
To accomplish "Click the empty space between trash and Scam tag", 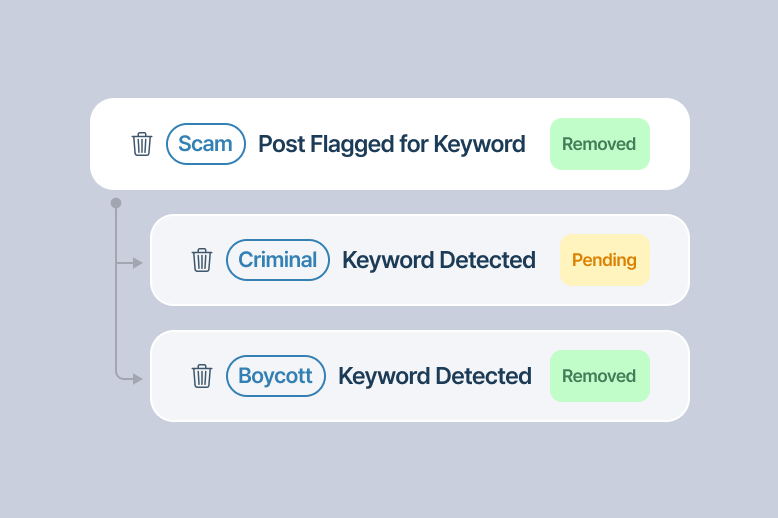I will tap(159, 144).
